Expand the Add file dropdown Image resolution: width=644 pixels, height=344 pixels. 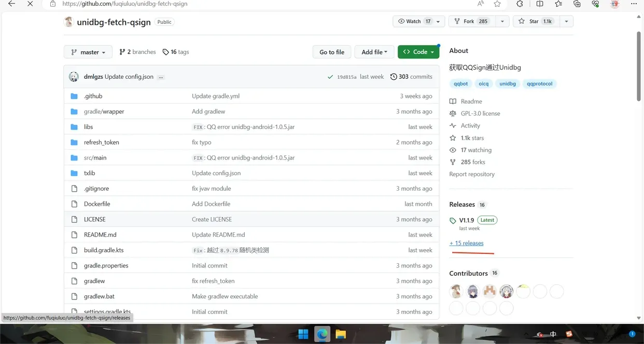(374, 52)
